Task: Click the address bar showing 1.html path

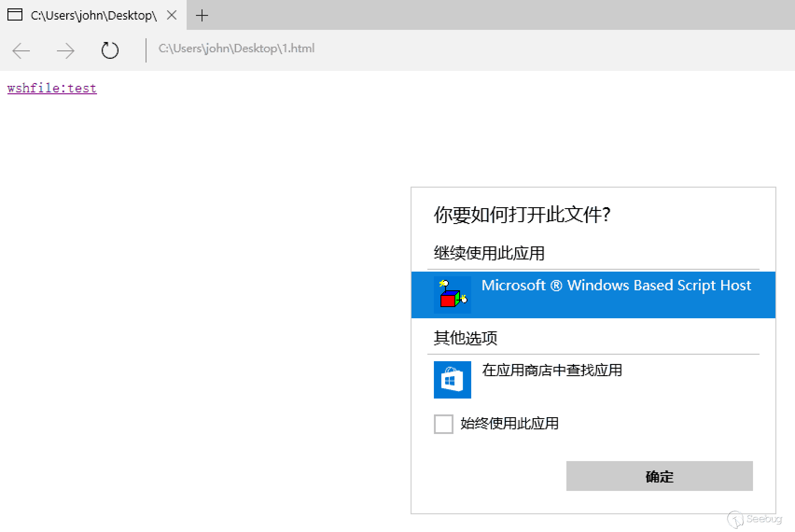Action: pyautogui.click(x=237, y=49)
